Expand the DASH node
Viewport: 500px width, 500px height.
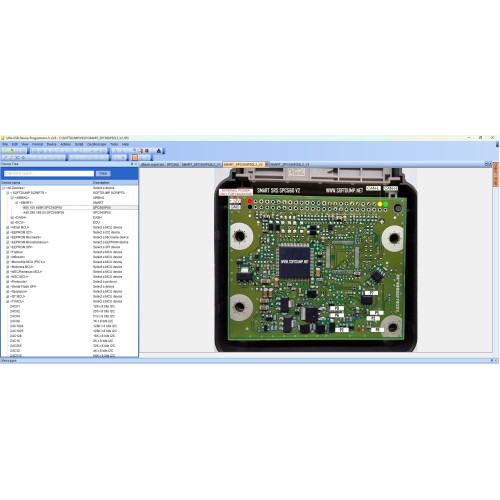coord(12,217)
